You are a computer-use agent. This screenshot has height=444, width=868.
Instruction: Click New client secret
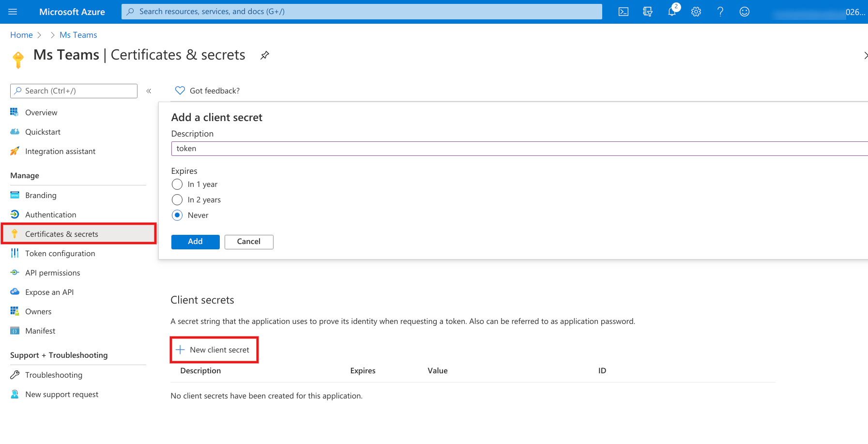pos(214,350)
